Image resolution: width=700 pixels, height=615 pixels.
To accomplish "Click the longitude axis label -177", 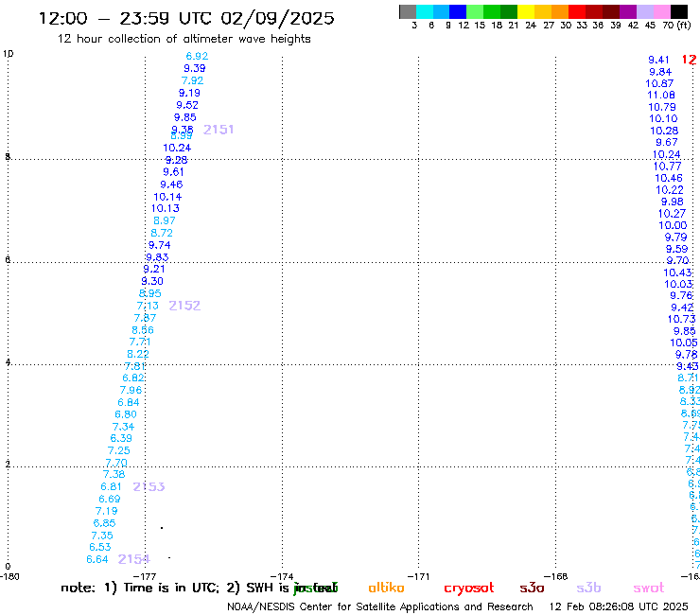I will pos(145,576).
